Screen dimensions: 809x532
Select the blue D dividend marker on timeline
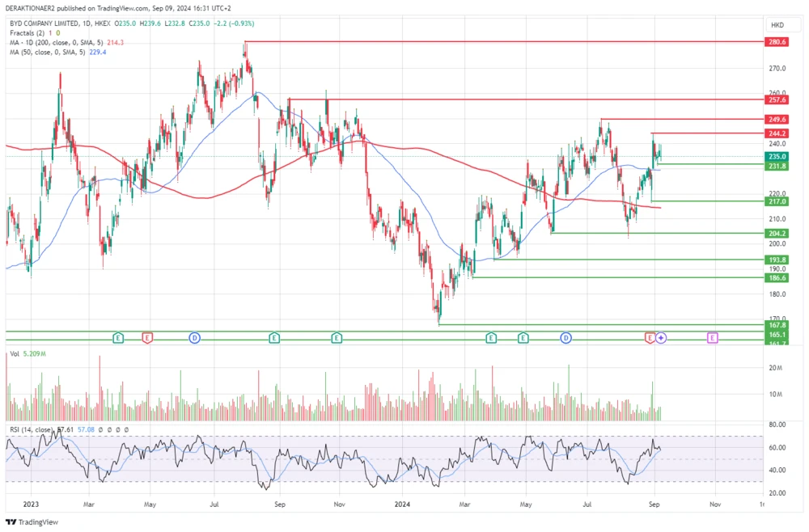click(194, 338)
